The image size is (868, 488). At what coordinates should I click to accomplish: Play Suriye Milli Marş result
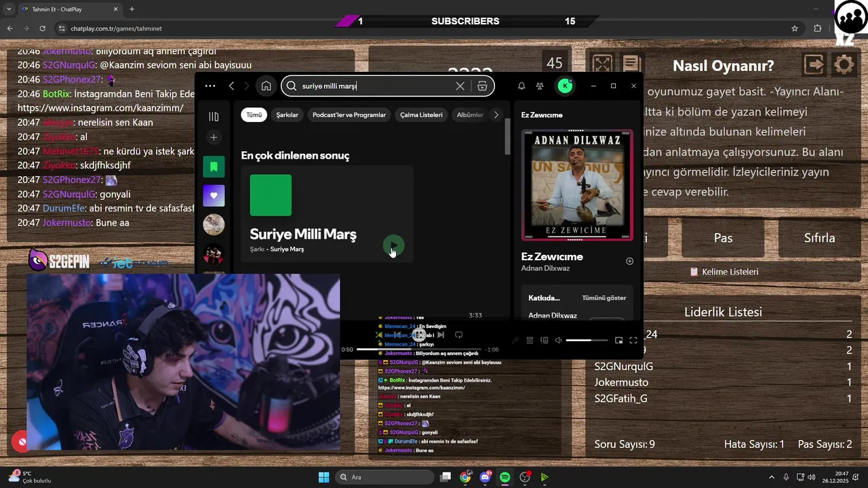pyautogui.click(x=393, y=245)
